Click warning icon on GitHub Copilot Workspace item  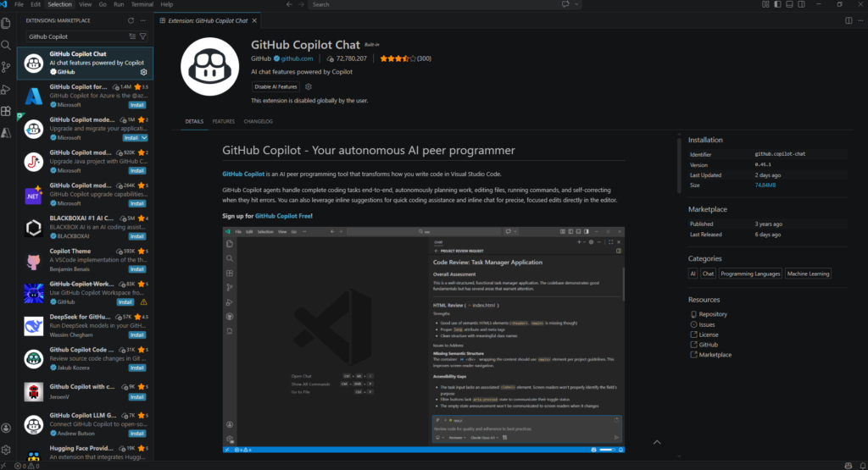pos(143,302)
